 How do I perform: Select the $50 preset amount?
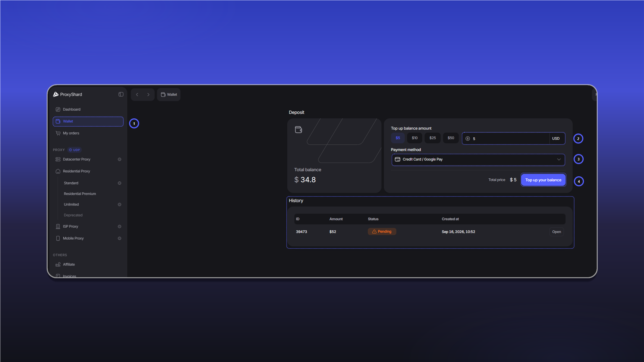(451, 138)
